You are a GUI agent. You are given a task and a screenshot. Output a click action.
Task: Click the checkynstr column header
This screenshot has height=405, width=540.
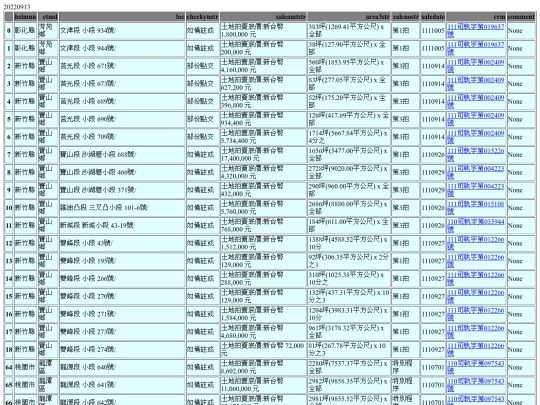click(x=202, y=17)
